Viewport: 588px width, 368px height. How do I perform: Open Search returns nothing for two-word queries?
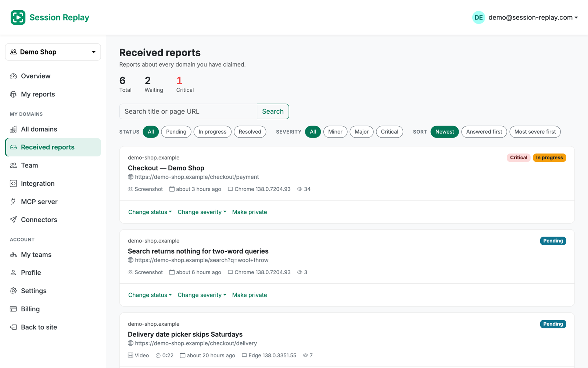click(x=198, y=251)
